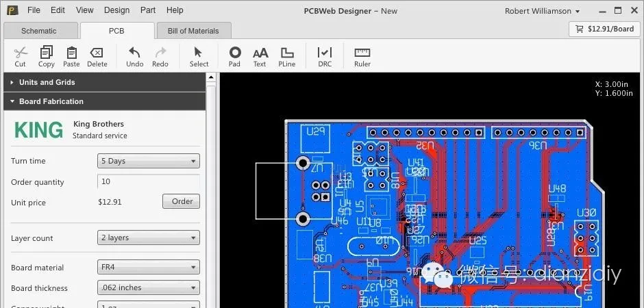Screen dimensions: 644x308
Task: Switch to the Bill of Materials tab
Action: click(x=193, y=31)
